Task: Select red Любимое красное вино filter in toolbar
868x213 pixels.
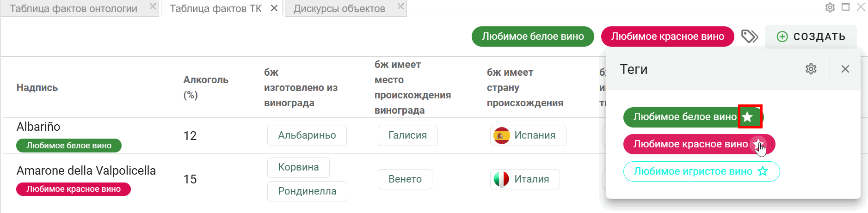Action: [667, 37]
